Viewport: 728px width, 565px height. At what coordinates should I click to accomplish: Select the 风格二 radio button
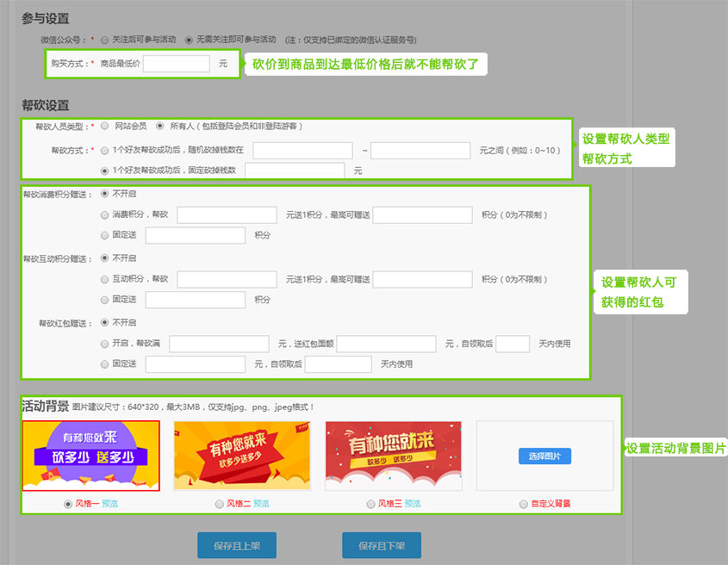[219, 504]
